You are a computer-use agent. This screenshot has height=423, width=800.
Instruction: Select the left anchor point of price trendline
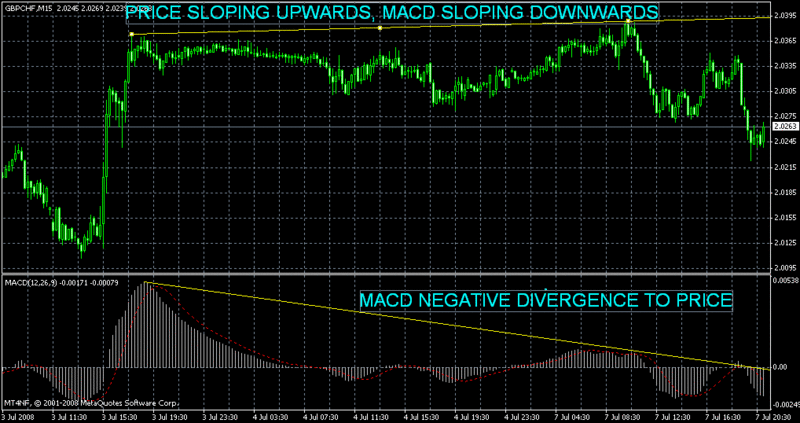(131, 34)
